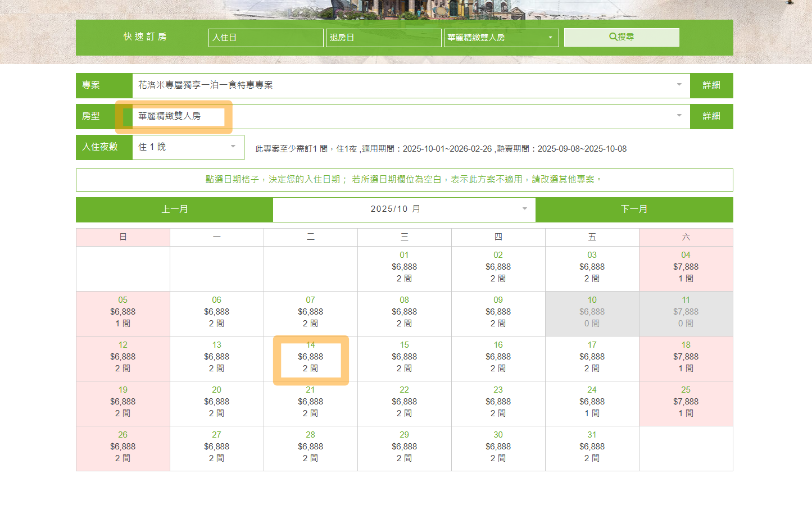Click 詳細 button beside the 房型 row
Image resolution: width=812 pixels, height=505 pixels.
click(711, 116)
